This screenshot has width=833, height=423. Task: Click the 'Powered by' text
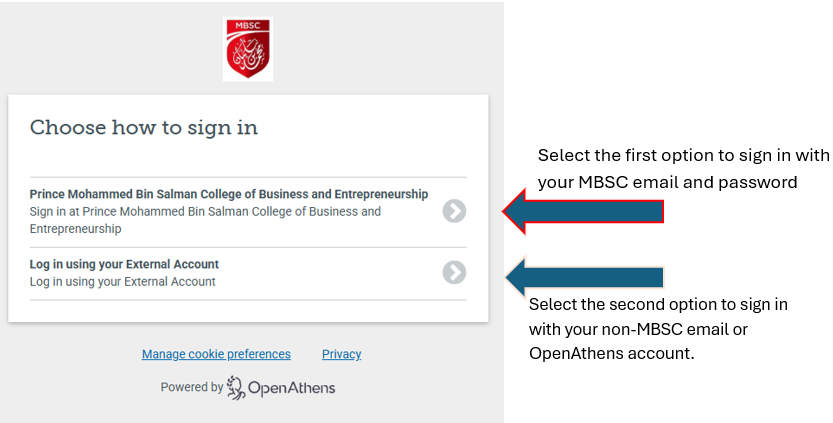(x=192, y=387)
